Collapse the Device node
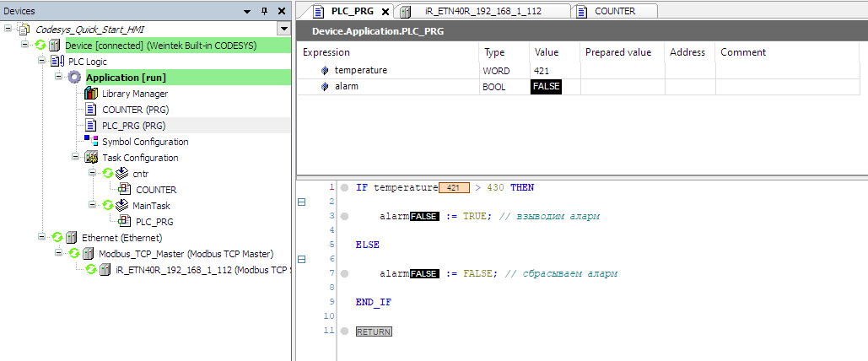Viewport: 868px width, 361px height. click(x=24, y=45)
